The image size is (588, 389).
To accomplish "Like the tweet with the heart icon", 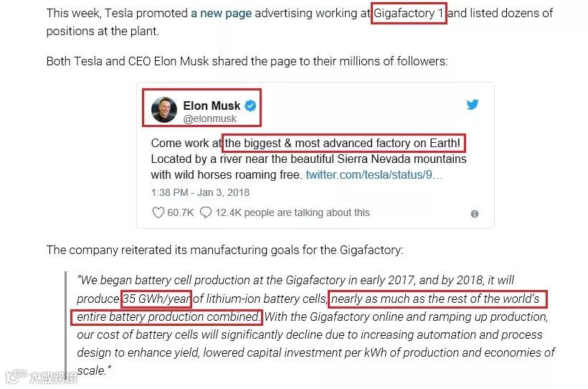I will pyautogui.click(x=158, y=212).
